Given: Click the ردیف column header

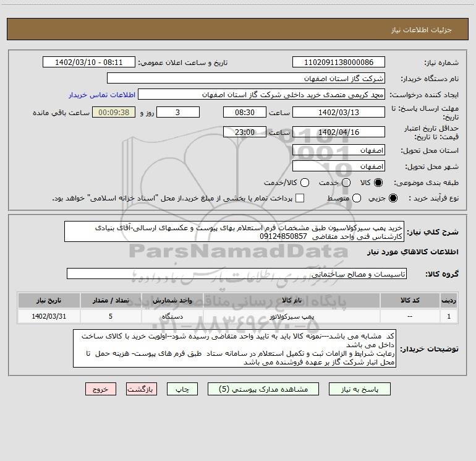Looking at the screenshot, I should (x=449, y=300).
